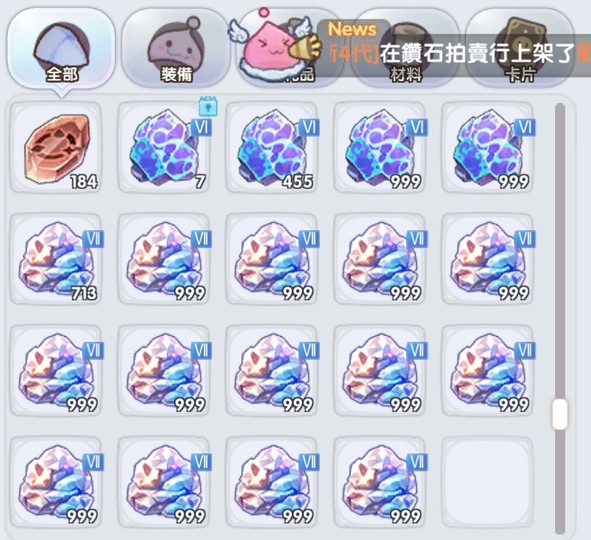Image resolution: width=591 pixels, height=540 pixels.
Task: Select the first VII crystal in the bottom row
Action: (56, 482)
